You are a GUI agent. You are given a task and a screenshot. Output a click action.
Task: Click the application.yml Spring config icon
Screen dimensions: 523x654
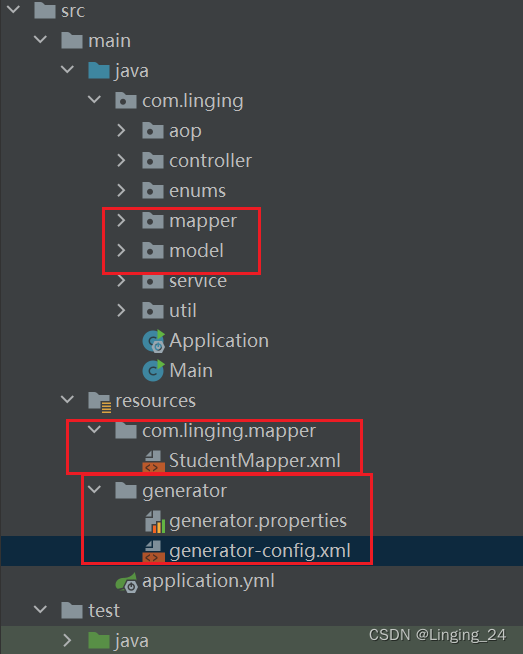click(127, 582)
